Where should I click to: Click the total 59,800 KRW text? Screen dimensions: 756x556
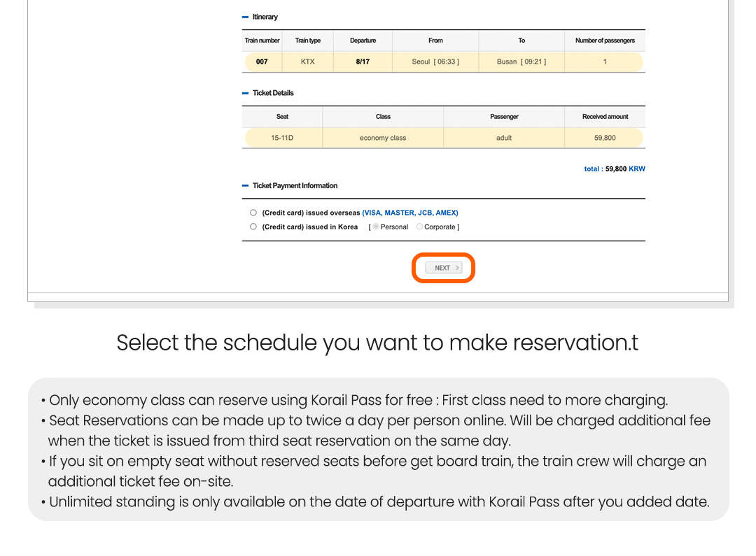[614, 169]
